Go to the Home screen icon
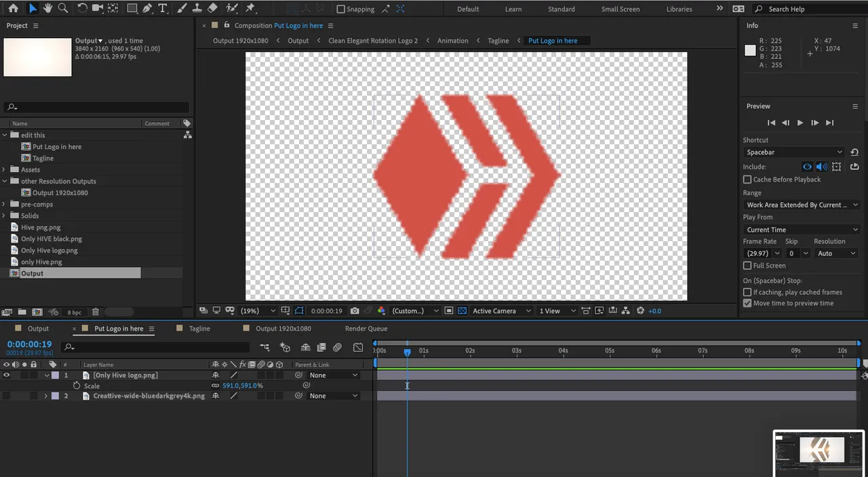This screenshot has height=477, width=868. pyautogui.click(x=13, y=8)
